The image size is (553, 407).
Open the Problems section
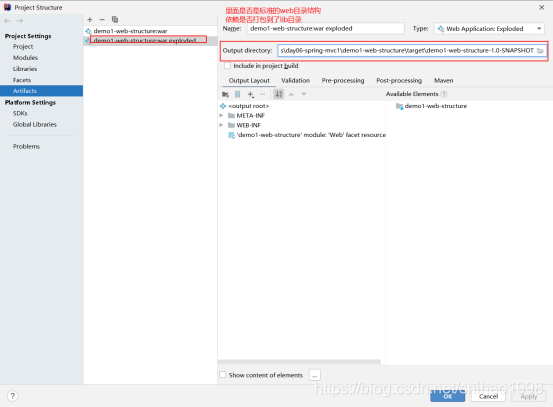pyautogui.click(x=26, y=146)
